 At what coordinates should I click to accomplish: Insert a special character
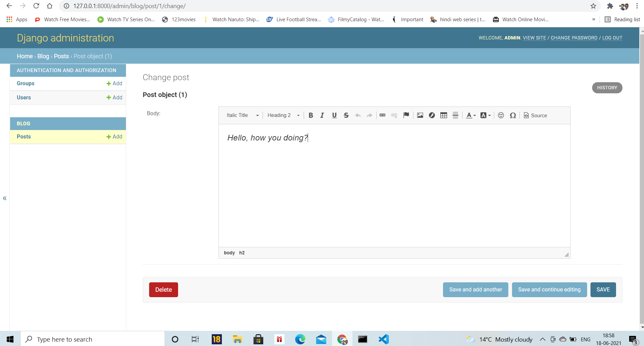coord(512,115)
